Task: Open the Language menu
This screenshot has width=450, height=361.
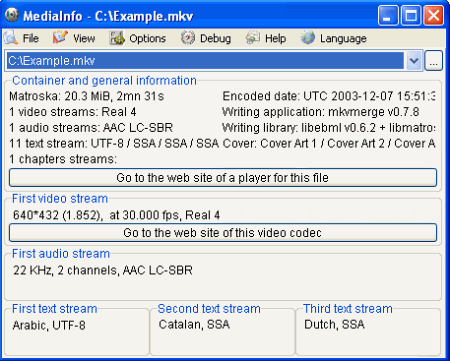Action: coord(343,38)
